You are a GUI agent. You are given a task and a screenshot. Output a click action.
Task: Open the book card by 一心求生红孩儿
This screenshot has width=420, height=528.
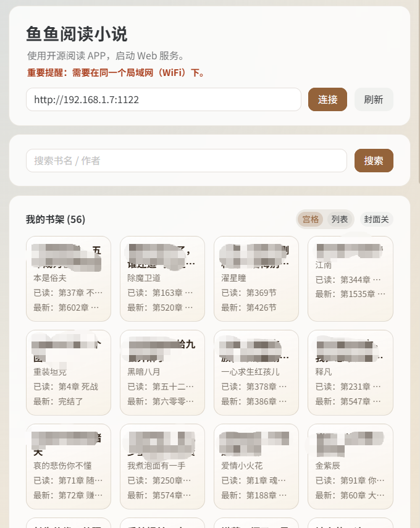256,372
